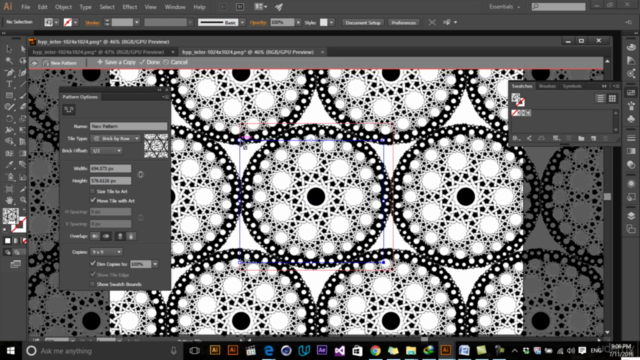640x360 pixels.
Task: Select the Pen tool
Action: tap(9, 73)
